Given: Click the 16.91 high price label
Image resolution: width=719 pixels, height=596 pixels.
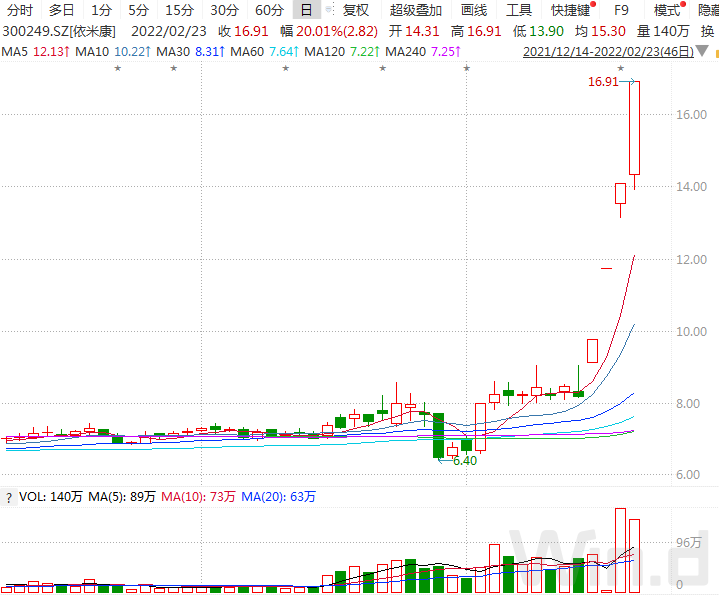Looking at the screenshot, I should [603, 82].
